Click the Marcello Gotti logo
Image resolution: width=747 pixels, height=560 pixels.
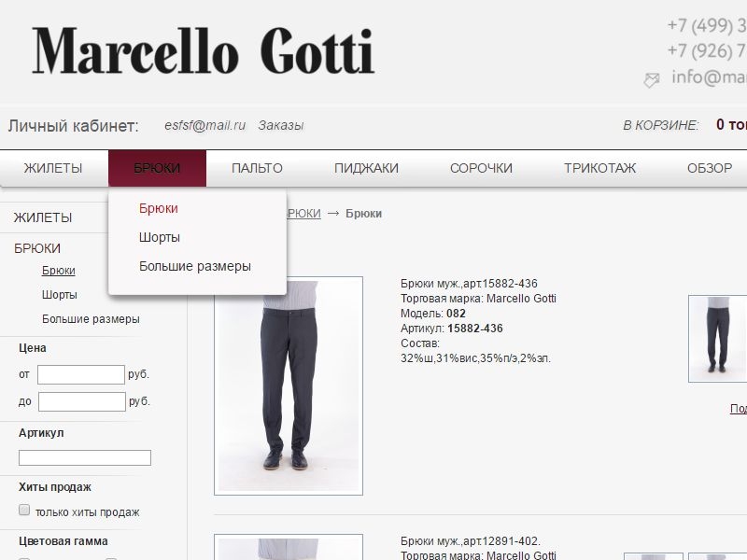[x=203, y=51]
